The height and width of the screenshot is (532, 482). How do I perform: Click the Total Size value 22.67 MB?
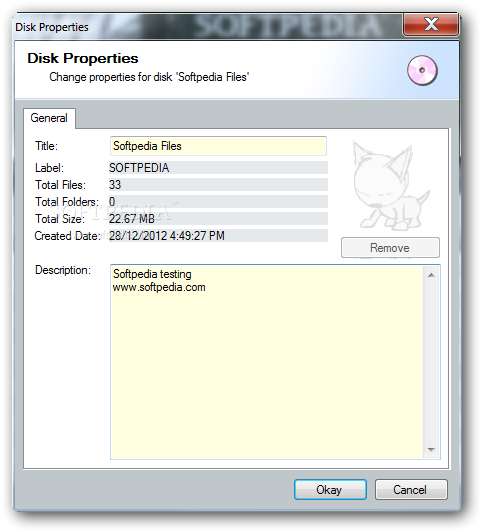(218, 218)
